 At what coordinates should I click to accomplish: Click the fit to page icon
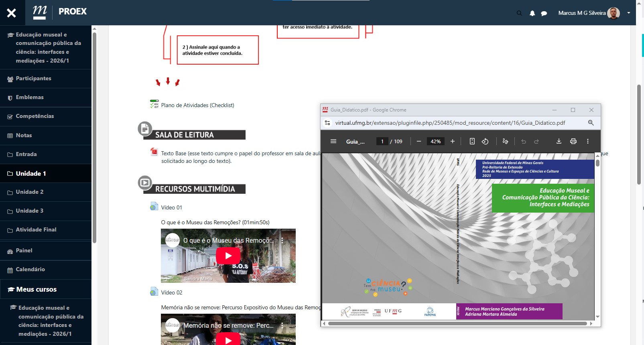[x=472, y=141]
